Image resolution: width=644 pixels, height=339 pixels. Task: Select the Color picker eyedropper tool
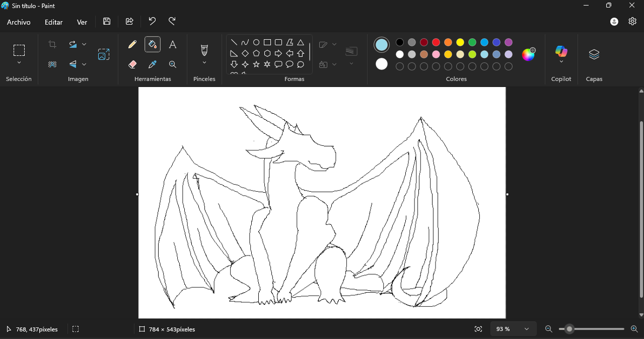tap(153, 64)
